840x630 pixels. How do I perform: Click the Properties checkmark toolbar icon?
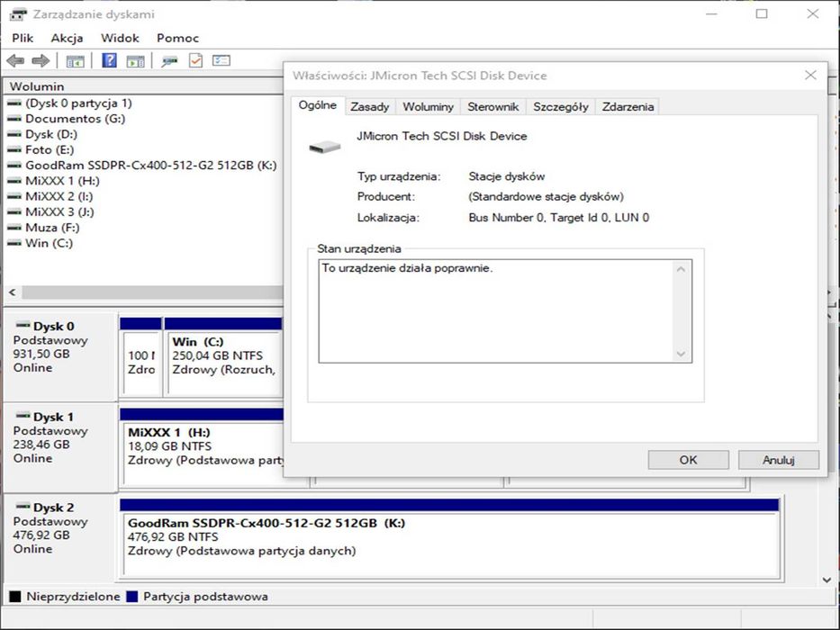click(x=195, y=60)
